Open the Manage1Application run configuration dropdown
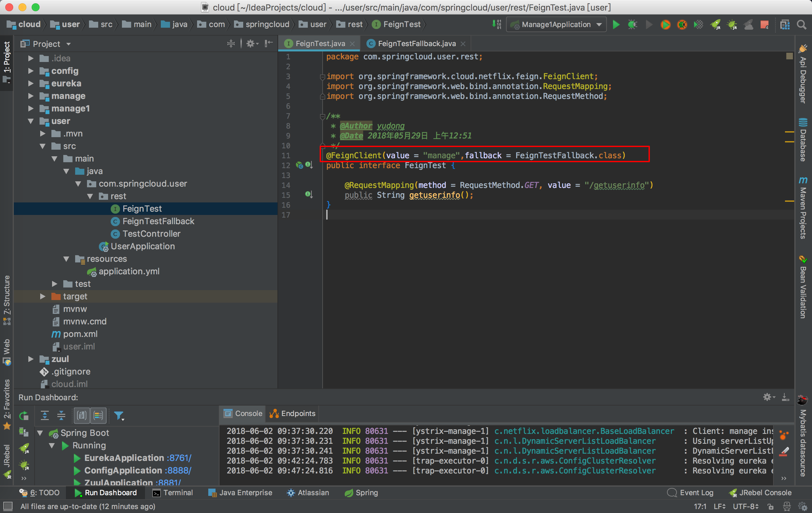812x513 pixels. tap(599, 25)
